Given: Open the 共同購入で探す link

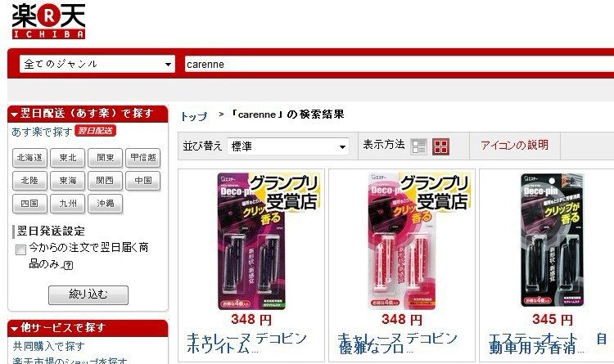Looking at the screenshot, I should pyautogui.click(x=48, y=346).
